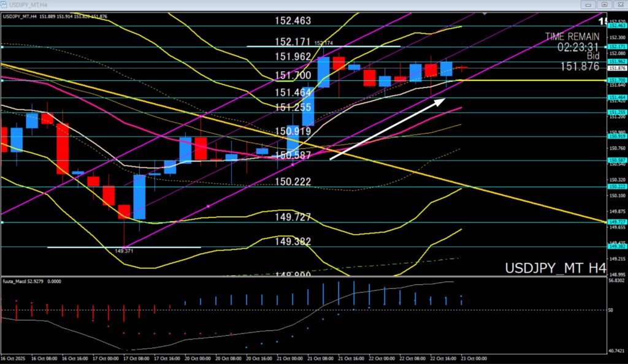Viewport: 628px width, 364px height.
Task: Select the yellow horizontal line at 151.700
Action: point(521,80)
